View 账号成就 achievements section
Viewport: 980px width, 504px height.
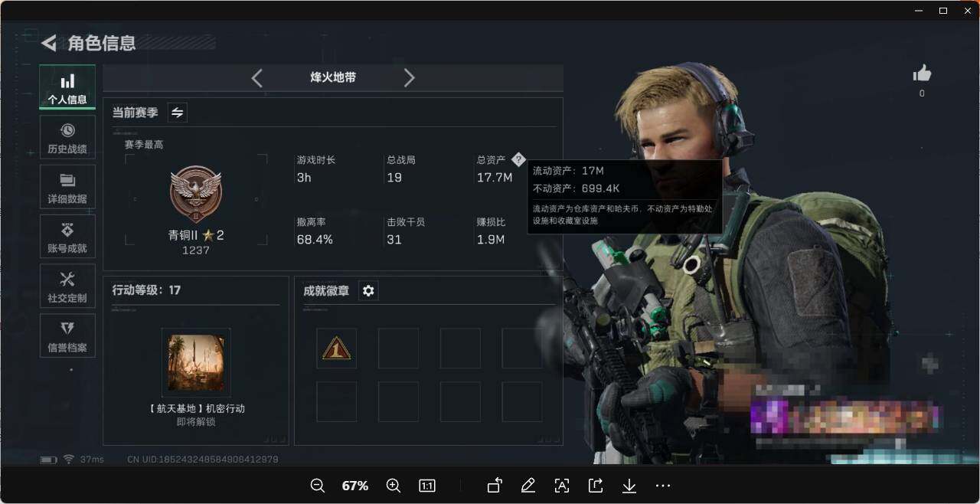coord(67,237)
